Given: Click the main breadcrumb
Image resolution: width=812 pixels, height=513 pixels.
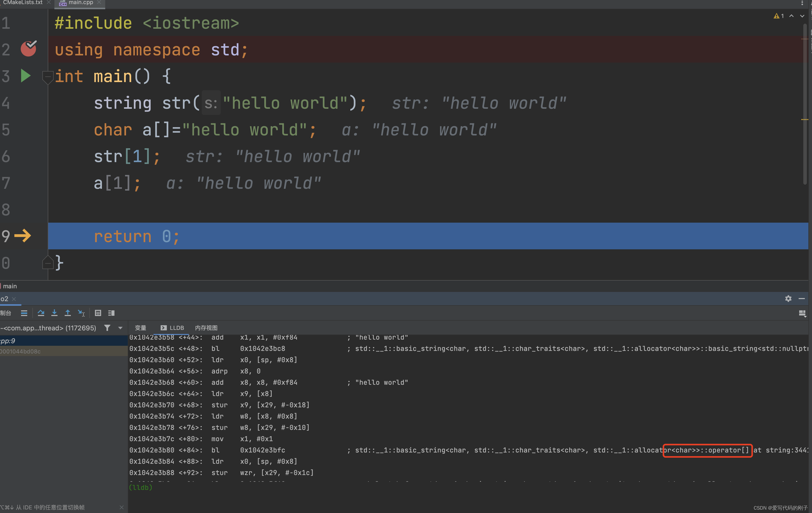Looking at the screenshot, I should (x=10, y=286).
